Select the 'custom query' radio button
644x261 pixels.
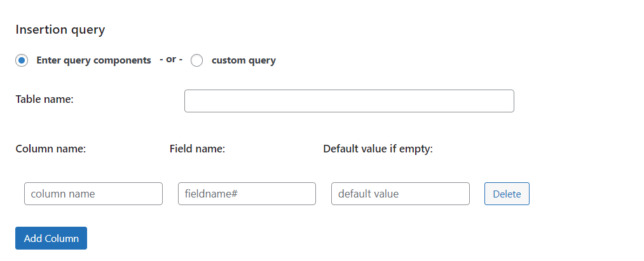197,61
